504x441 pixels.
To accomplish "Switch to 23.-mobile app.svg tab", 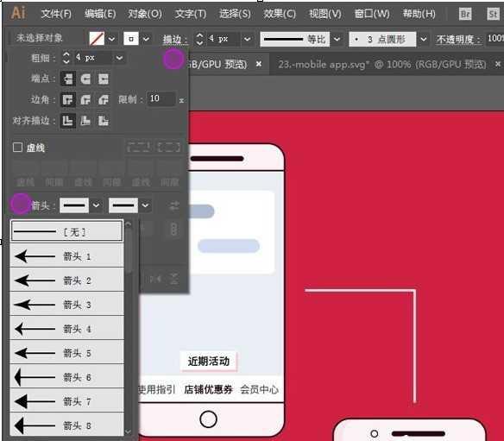I will coord(381,65).
